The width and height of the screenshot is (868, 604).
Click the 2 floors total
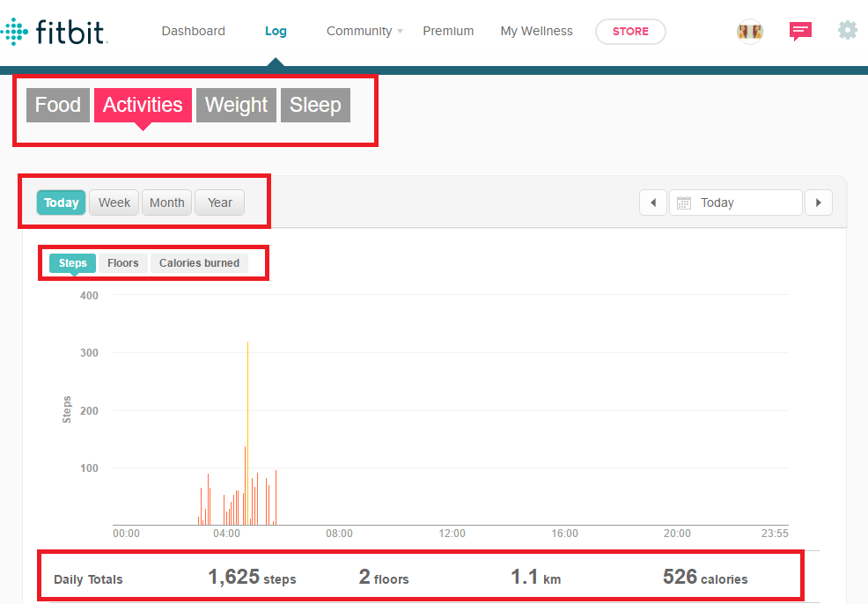pos(384,578)
